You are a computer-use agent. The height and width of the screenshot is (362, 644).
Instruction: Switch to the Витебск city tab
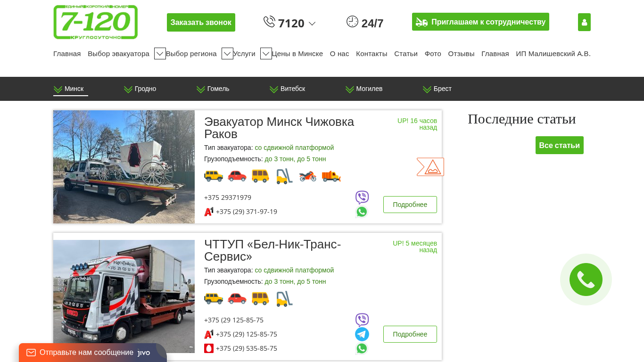(x=287, y=89)
